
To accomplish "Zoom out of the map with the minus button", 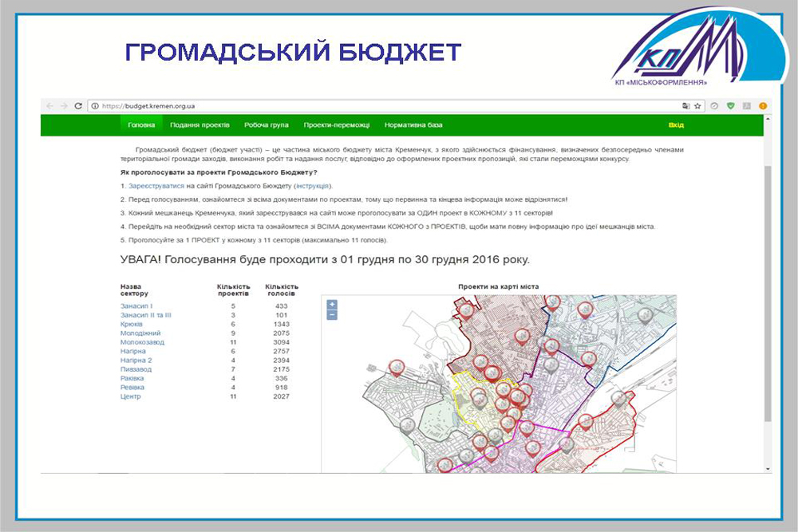I will point(332,315).
